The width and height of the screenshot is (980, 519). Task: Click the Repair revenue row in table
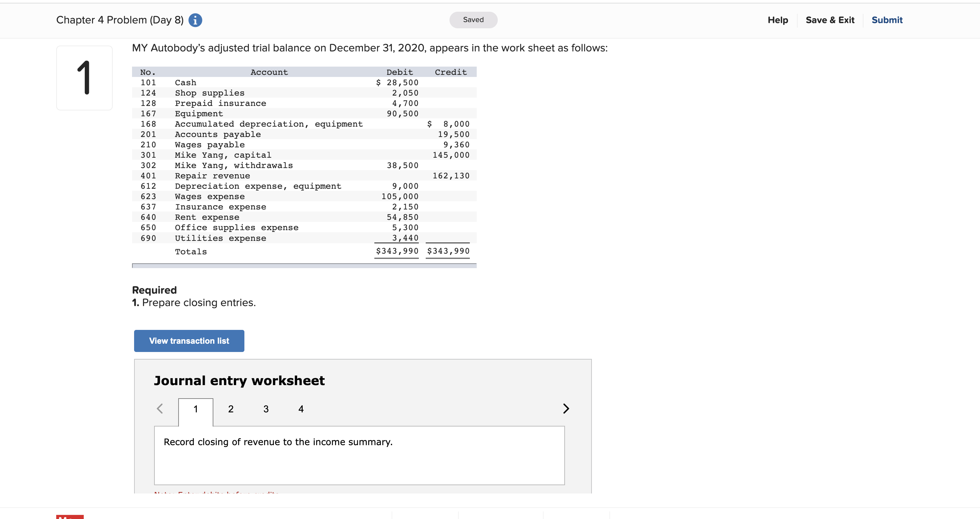point(212,176)
